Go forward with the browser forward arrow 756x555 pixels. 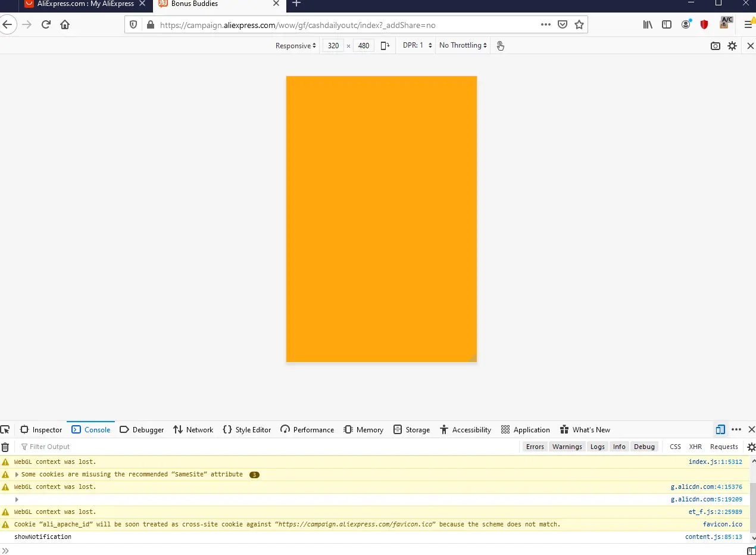pyautogui.click(x=26, y=24)
